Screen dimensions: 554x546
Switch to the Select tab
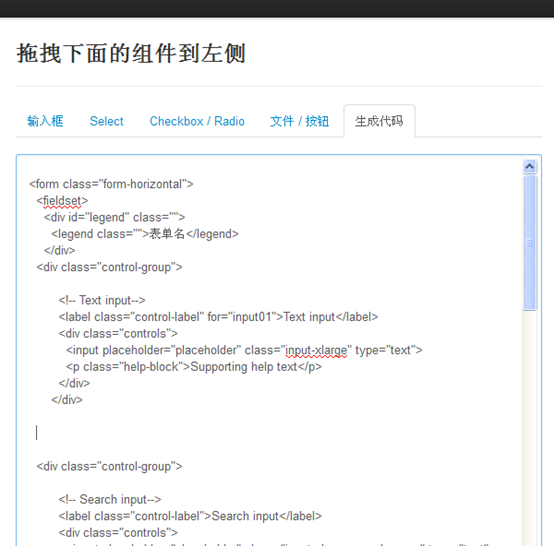coord(106,121)
